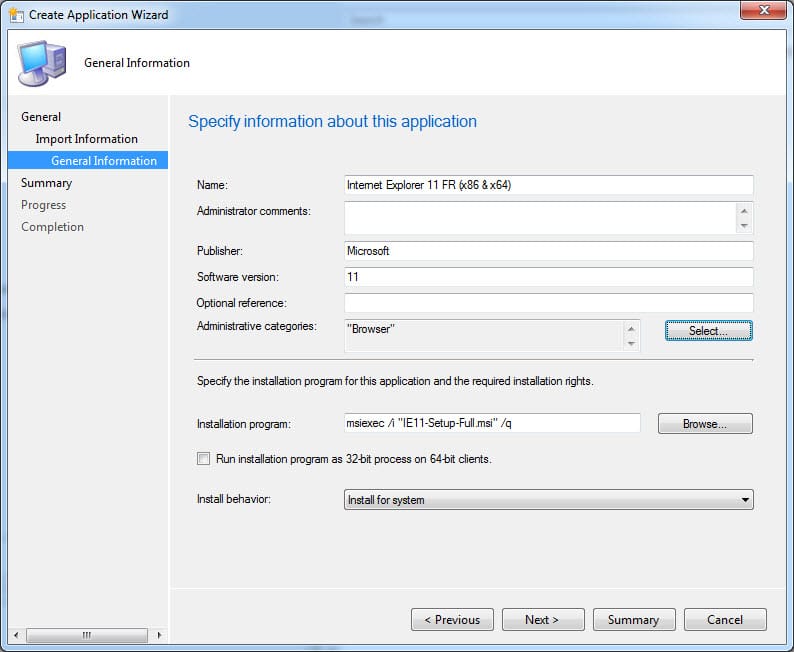The height and width of the screenshot is (652, 794).
Task: Select the General step in sidebar
Action: coord(41,117)
